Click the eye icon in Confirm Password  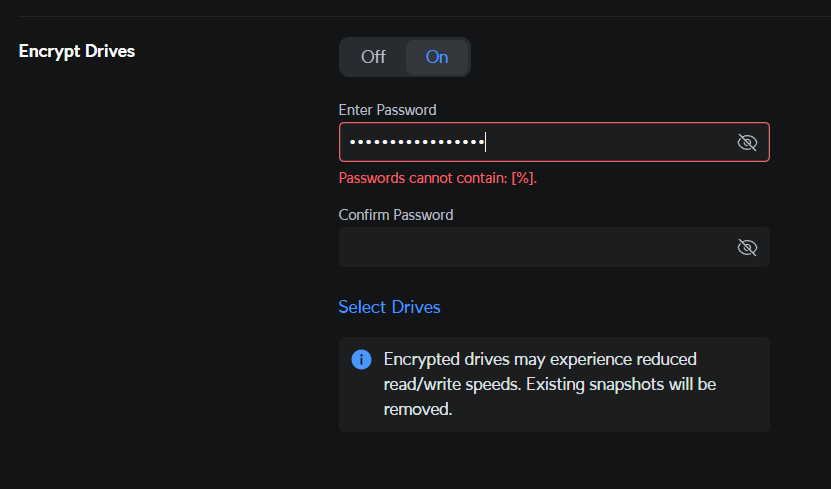747,247
